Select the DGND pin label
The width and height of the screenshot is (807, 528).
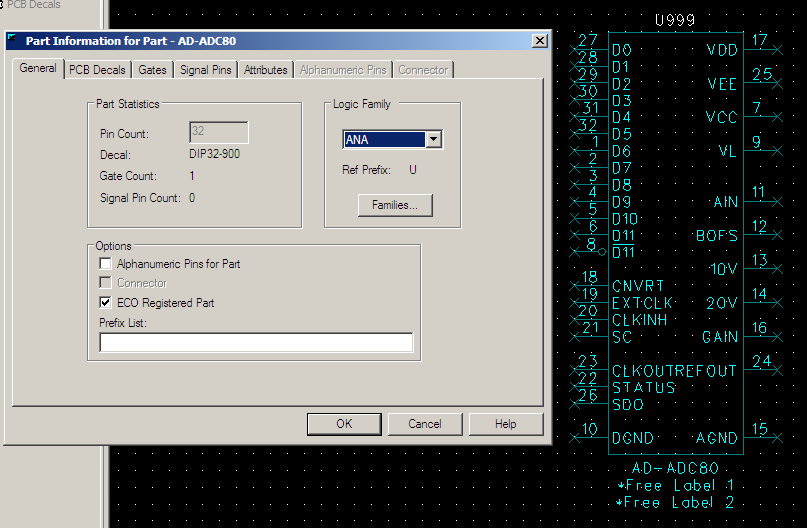coord(633,438)
